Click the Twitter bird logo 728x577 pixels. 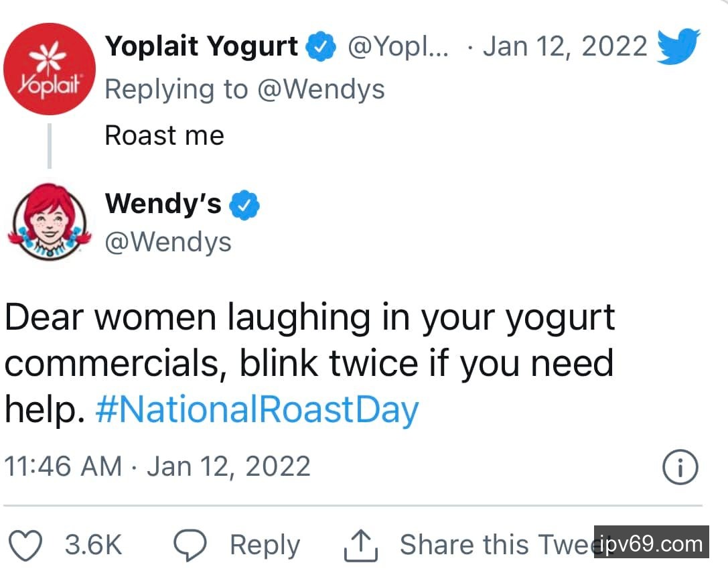pos(678,46)
